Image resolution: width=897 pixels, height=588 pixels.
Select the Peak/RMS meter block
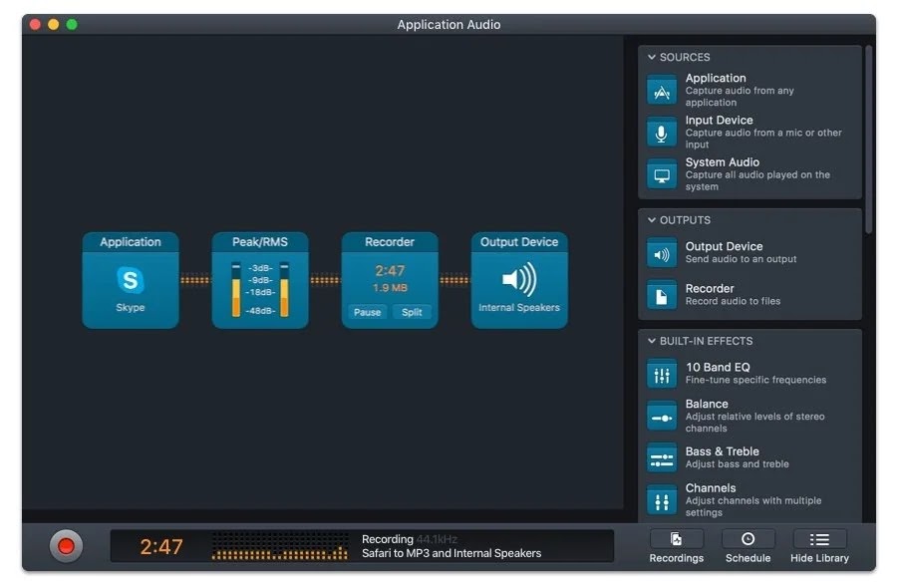point(260,280)
